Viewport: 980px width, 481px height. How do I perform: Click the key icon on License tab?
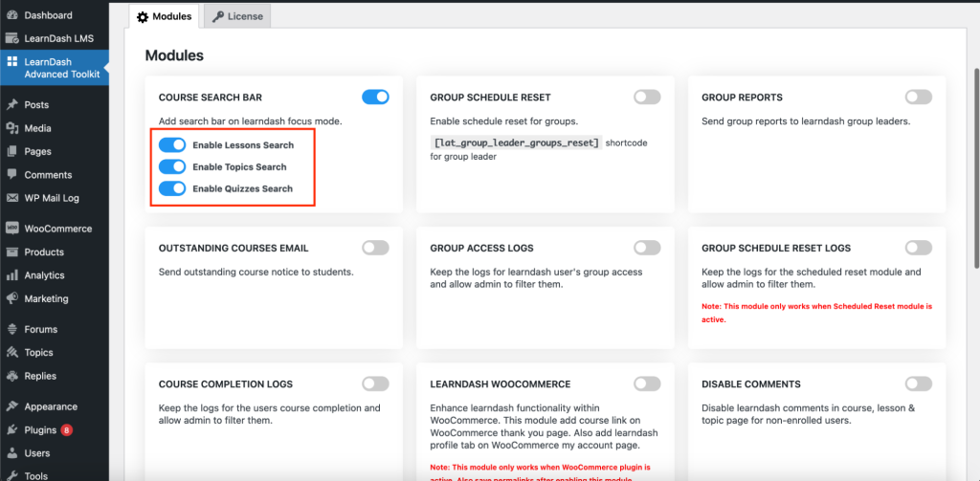coord(217,17)
